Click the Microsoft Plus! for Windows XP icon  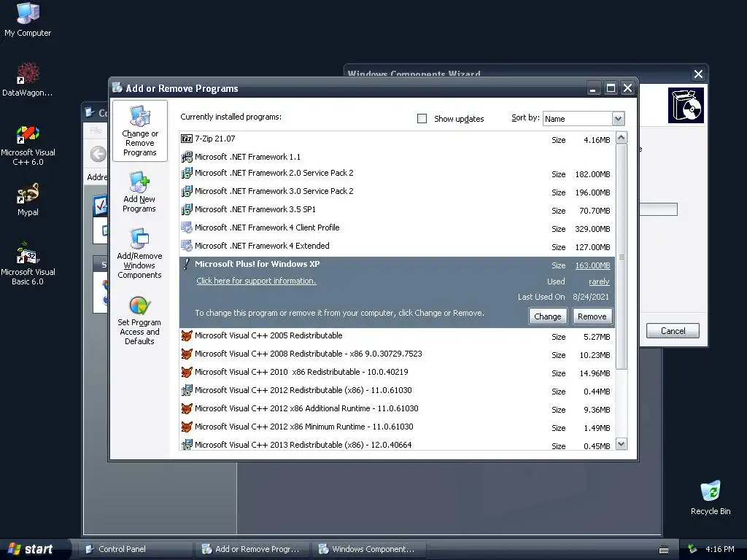187,264
